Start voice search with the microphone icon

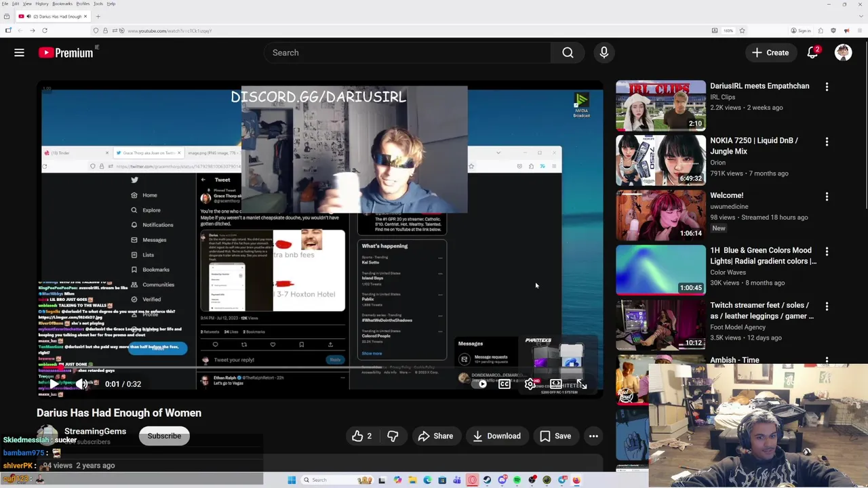604,53
